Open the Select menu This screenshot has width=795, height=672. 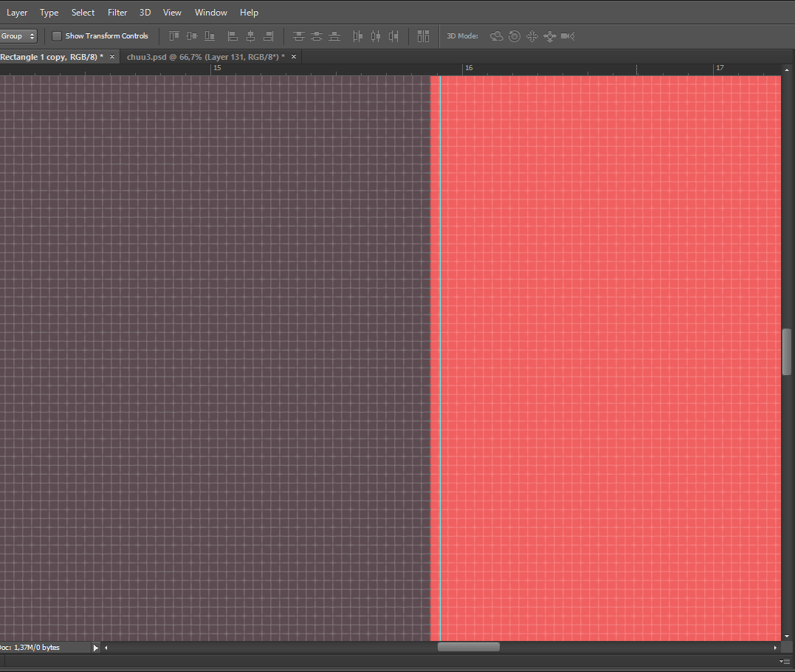pos(83,12)
